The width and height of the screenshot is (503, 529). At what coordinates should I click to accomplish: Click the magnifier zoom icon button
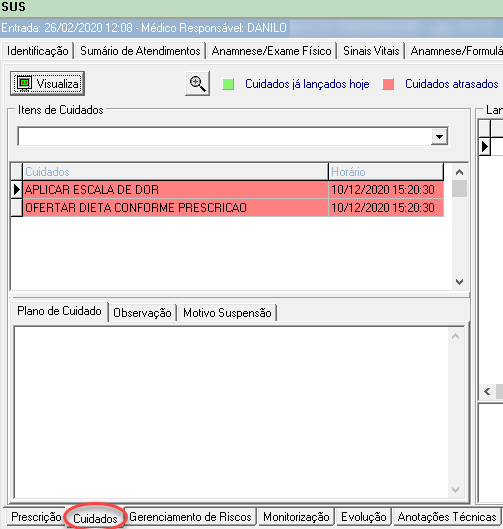coord(197,83)
